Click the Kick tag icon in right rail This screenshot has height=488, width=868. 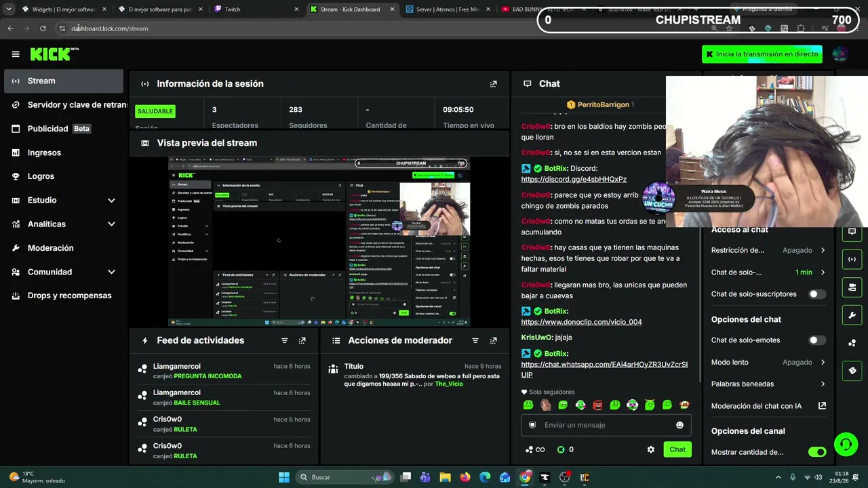(852, 371)
